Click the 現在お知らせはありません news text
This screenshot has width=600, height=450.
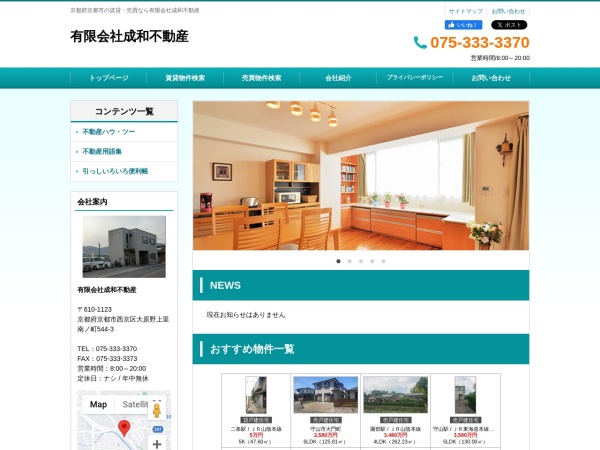coord(246,315)
